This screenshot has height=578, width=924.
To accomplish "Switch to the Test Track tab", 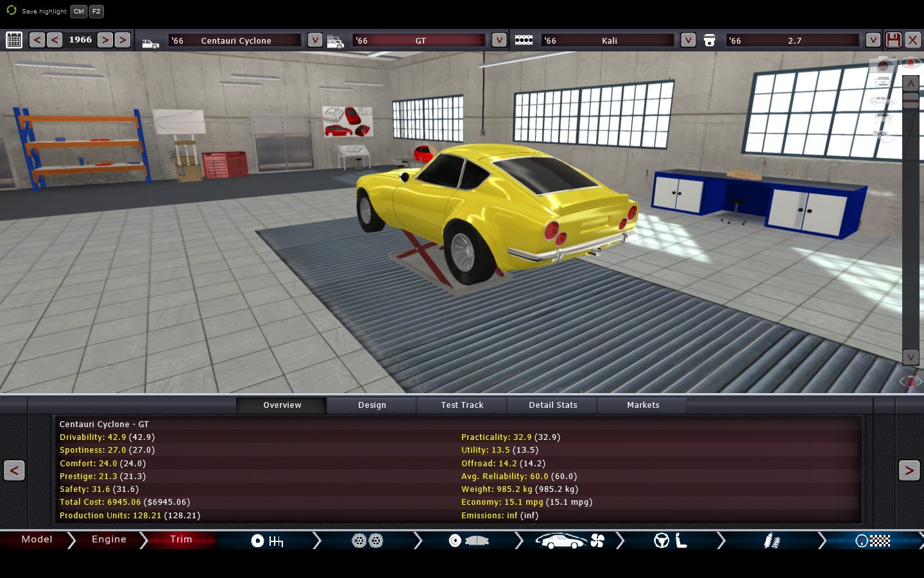I will tap(462, 405).
